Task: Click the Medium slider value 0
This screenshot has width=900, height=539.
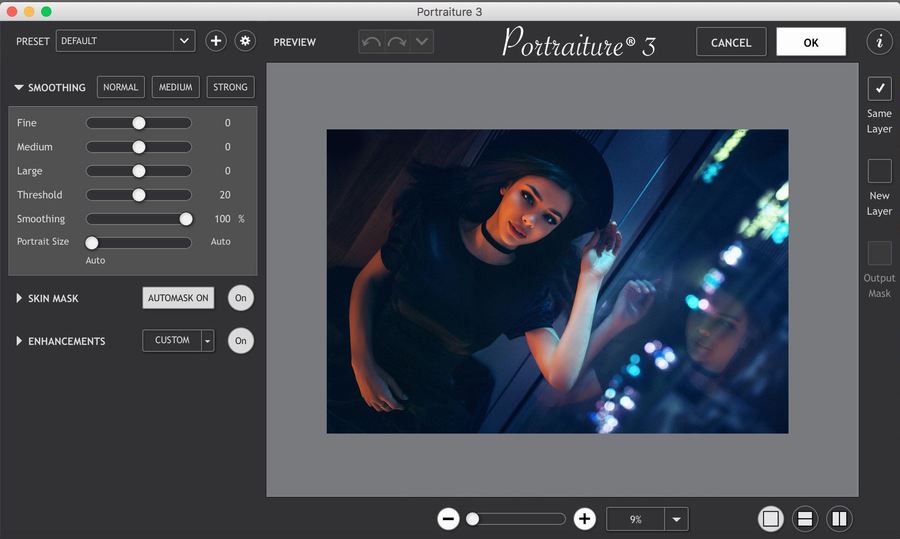Action: click(x=227, y=147)
